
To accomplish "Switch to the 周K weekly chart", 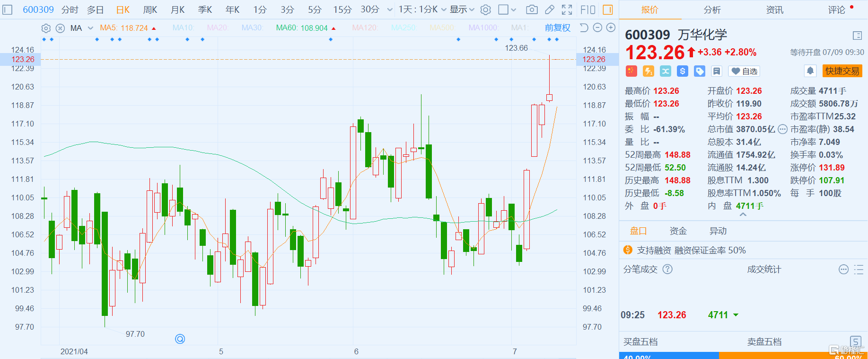I will coord(150,9).
